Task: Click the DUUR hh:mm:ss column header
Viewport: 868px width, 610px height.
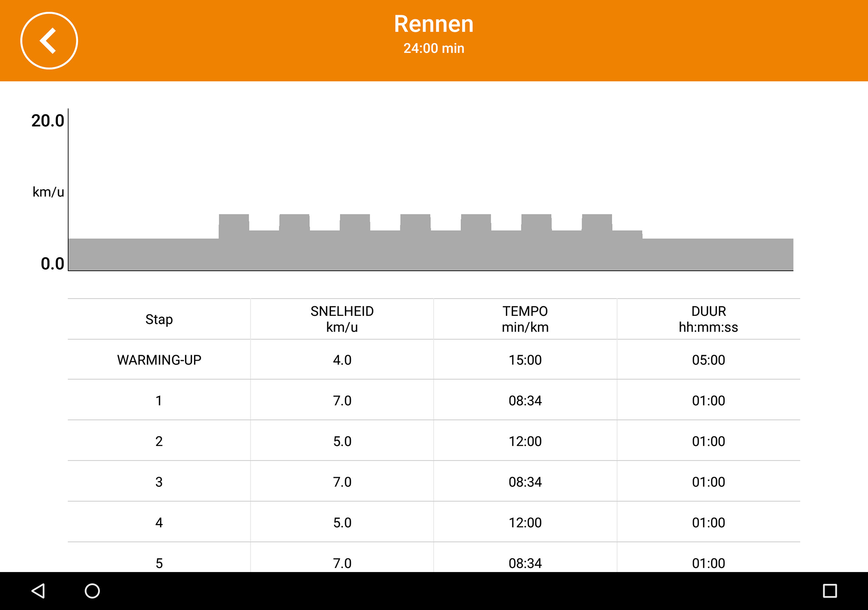Action: pos(708,319)
